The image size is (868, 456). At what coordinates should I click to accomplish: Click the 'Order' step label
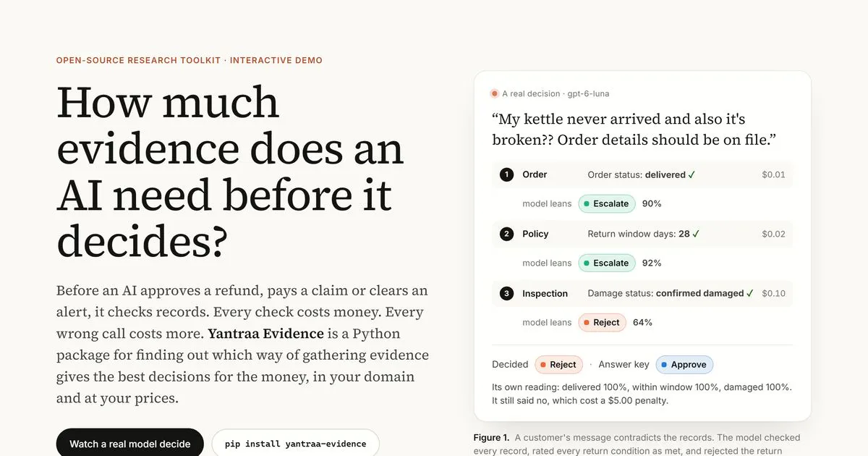click(535, 174)
